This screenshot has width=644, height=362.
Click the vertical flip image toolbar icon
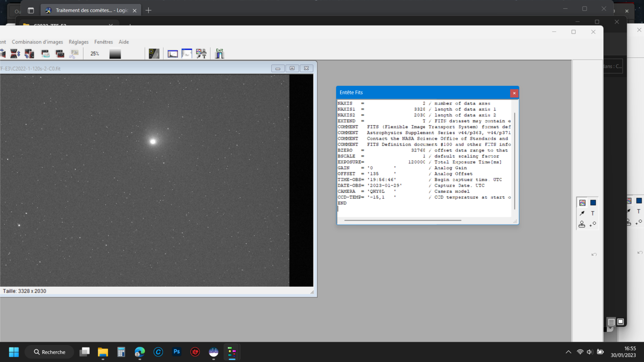click(15, 54)
